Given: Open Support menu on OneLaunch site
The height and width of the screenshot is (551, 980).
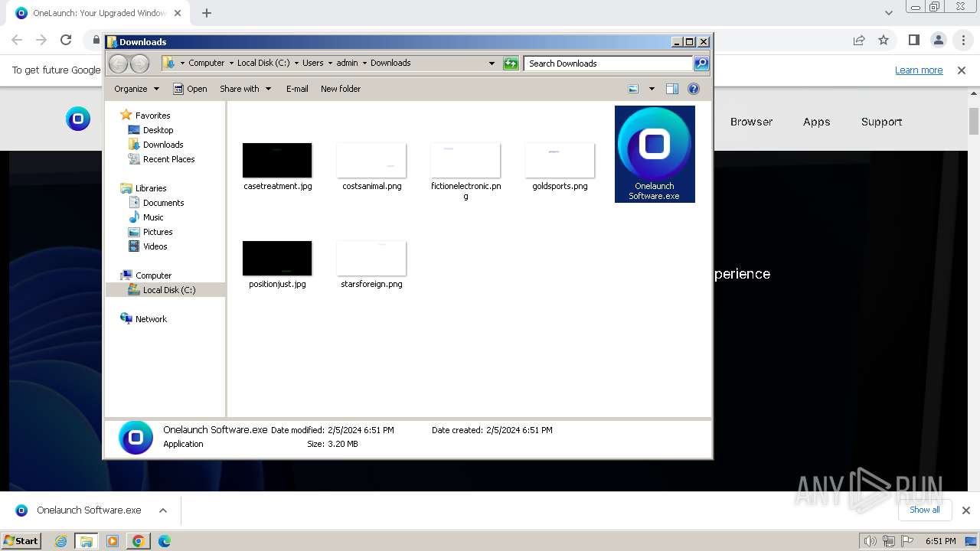Looking at the screenshot, I should (881, 122).
